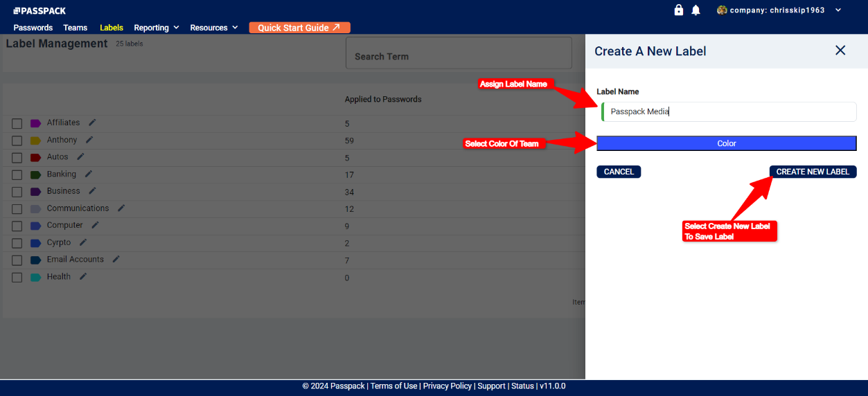Screen dimensions: 868x396
Task: Click the Search Term field
Action: 459,53
